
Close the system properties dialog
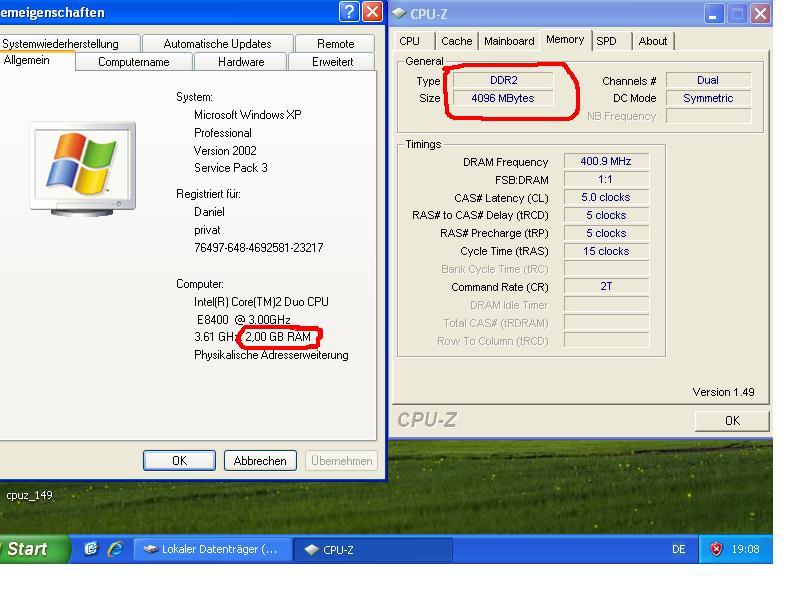click(372, 11)
